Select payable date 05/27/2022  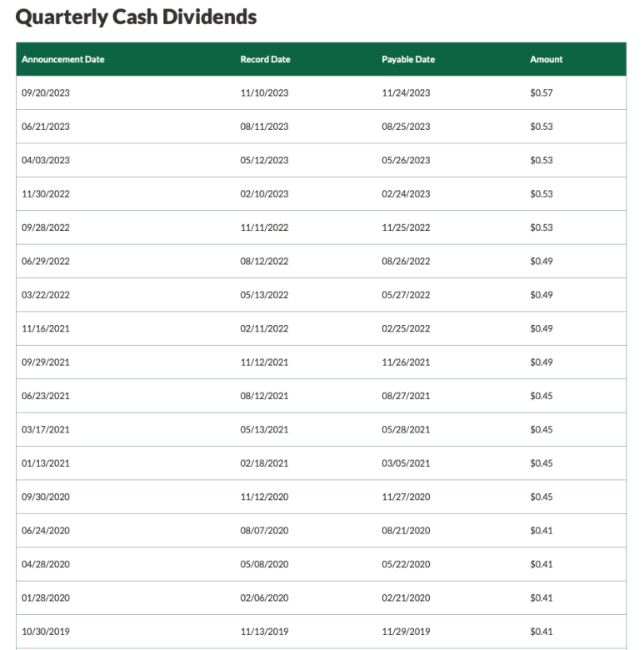[x=406, y=295]
